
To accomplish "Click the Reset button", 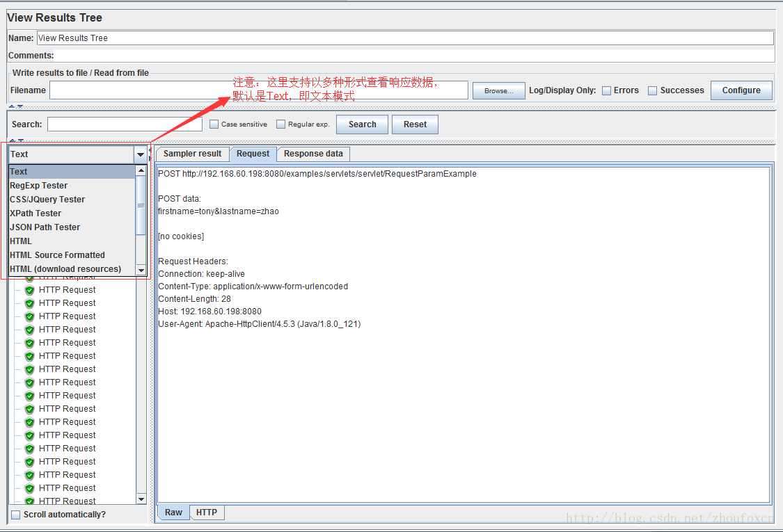I will (415, 124).
